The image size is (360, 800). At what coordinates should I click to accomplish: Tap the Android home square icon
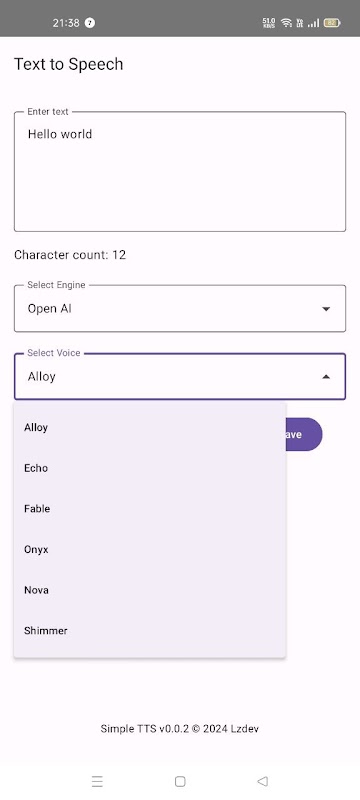point(180,781)
